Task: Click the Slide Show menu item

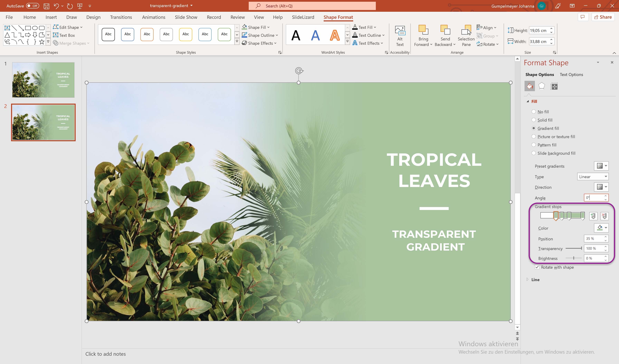Action: [x=186, y=17]
